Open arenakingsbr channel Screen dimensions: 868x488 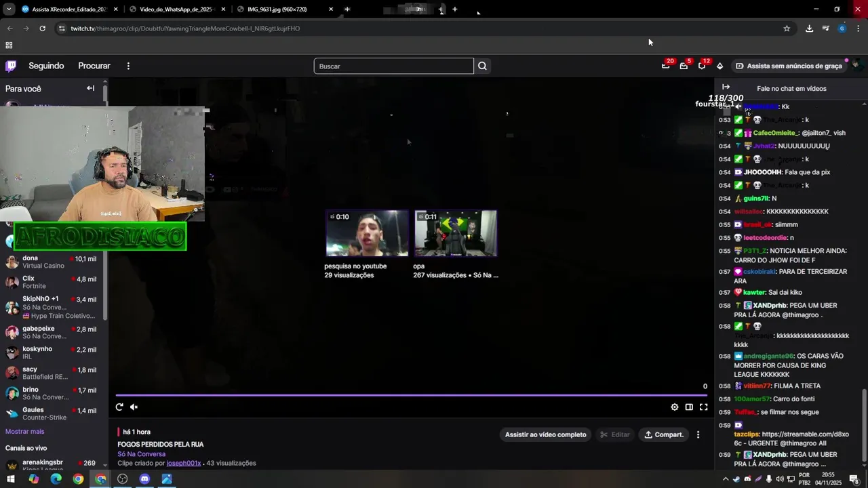53,466
